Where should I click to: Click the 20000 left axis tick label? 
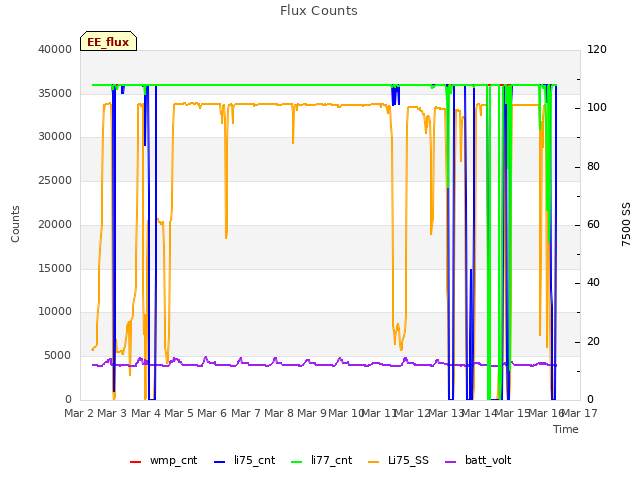click(x=55, y=224)
